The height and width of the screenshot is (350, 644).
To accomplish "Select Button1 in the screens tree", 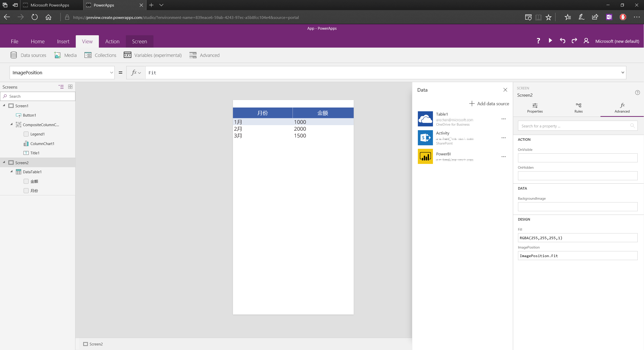I will coord(29,115).
